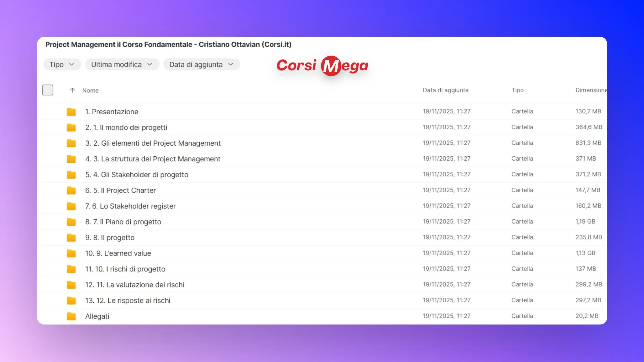
Task: Click the folder icon for 1. Presentazione
Action: click(x=71, y=112)
